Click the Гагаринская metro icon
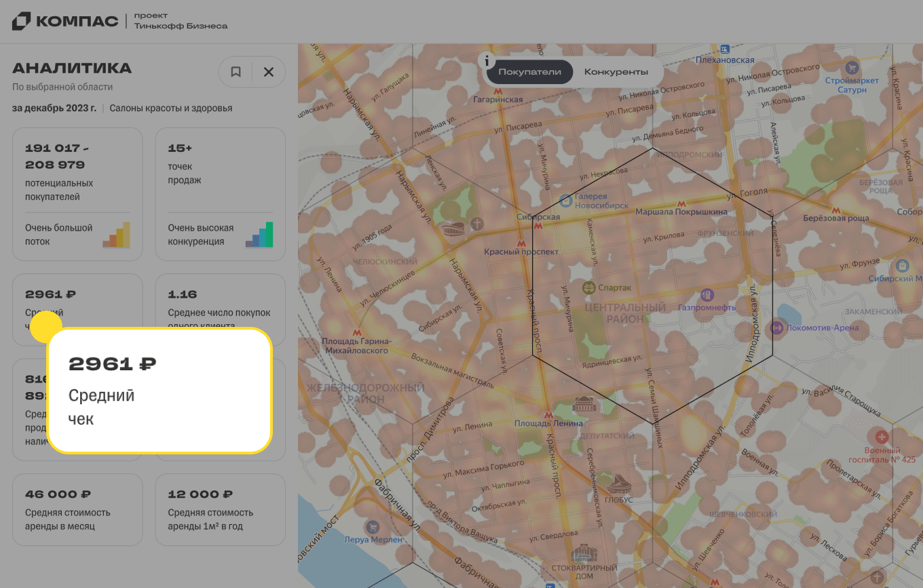 coord(497,90)
